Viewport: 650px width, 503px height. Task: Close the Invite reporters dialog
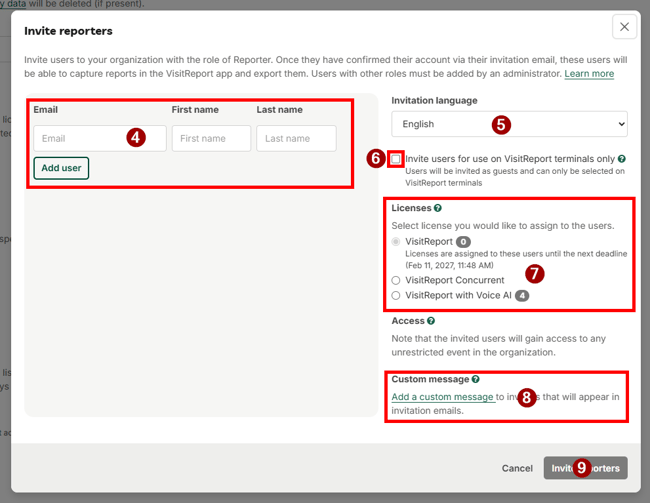(624, 27)
